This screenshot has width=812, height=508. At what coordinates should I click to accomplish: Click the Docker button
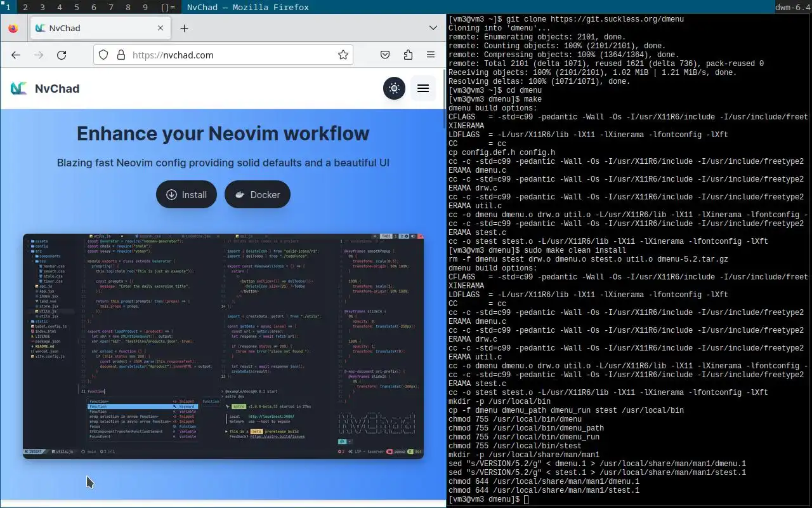tap(258, 194)
